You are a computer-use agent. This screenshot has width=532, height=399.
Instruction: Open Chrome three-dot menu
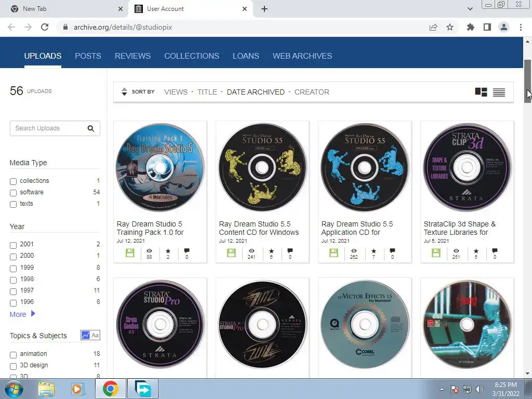pos(521,27)
